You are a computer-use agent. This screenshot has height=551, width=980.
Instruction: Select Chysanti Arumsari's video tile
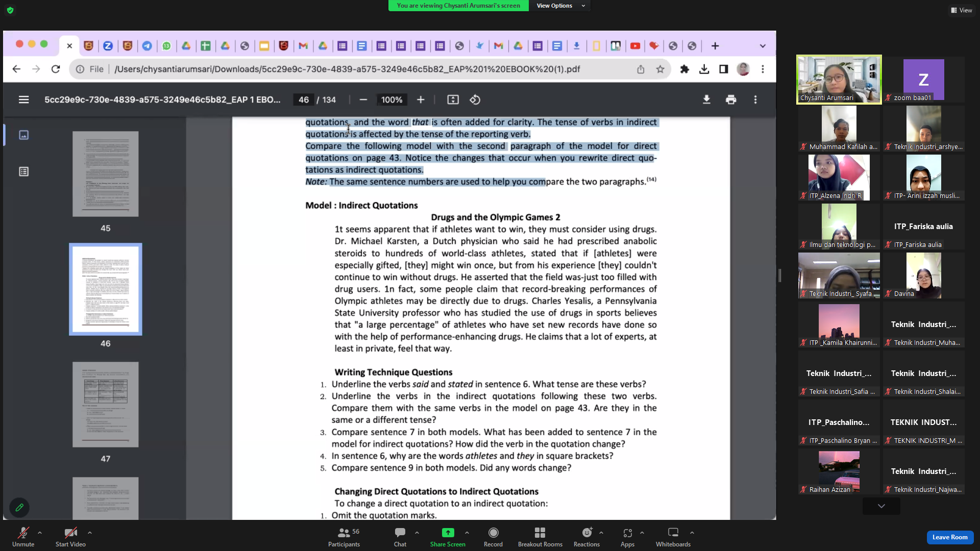(839, 80)
